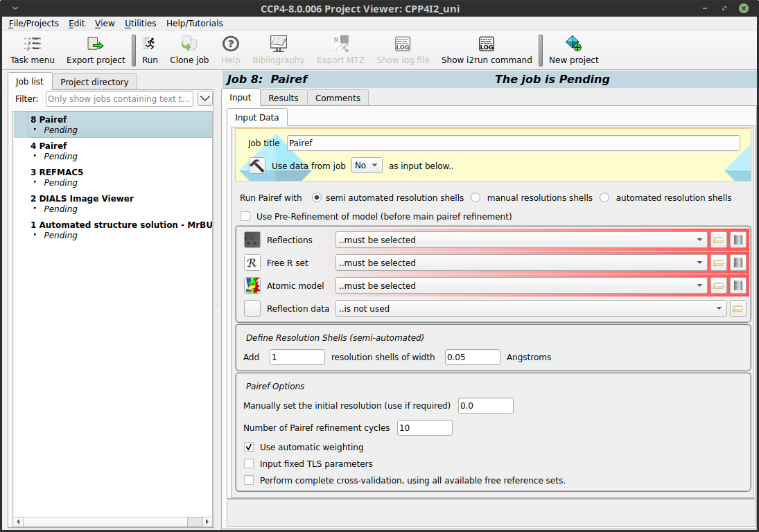Select the Input tab

pos(240,97)
